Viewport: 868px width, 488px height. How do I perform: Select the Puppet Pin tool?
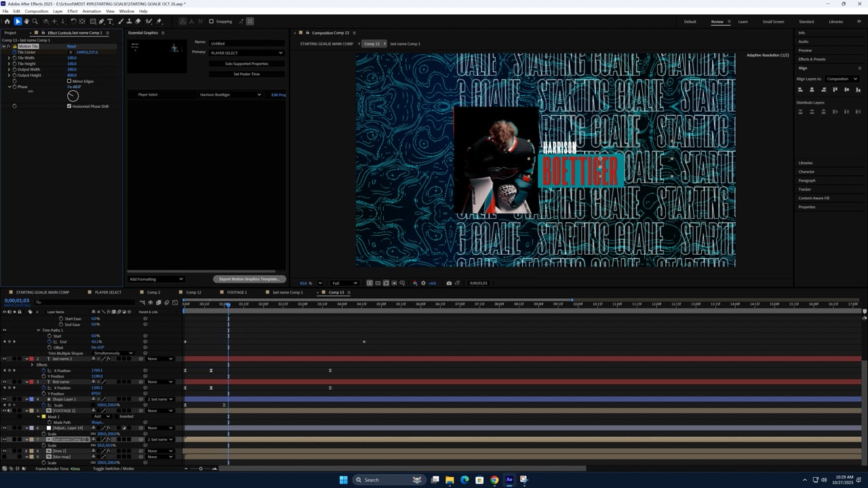[159, 21]
